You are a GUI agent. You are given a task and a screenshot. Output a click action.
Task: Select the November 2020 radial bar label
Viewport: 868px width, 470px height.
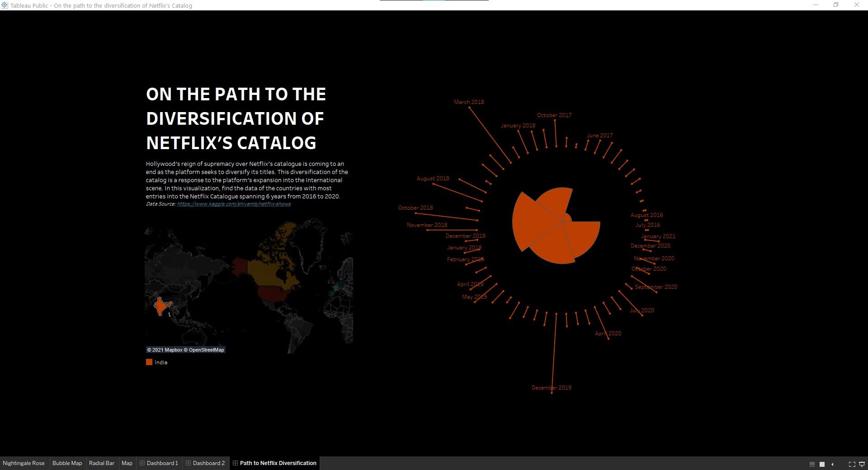(x=654, y=258)
